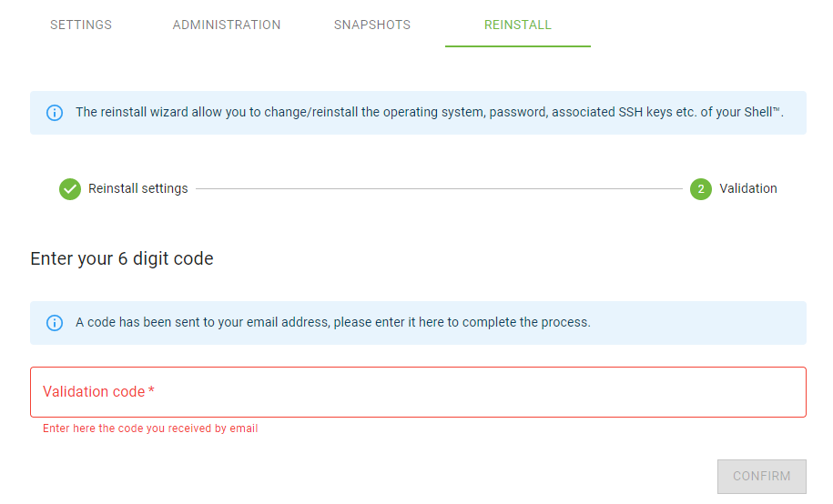The image size is (833, 504).
Task: Select the Reinstall tab
Action: tap(518, 25)
